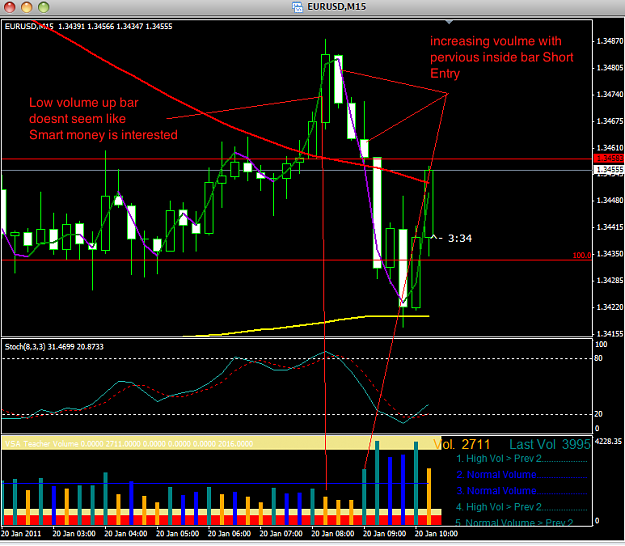Viewport: 625px width, 546px height.
Task: Click the red 1.34593 price tag on axis
Action: [x=609, y=158]
